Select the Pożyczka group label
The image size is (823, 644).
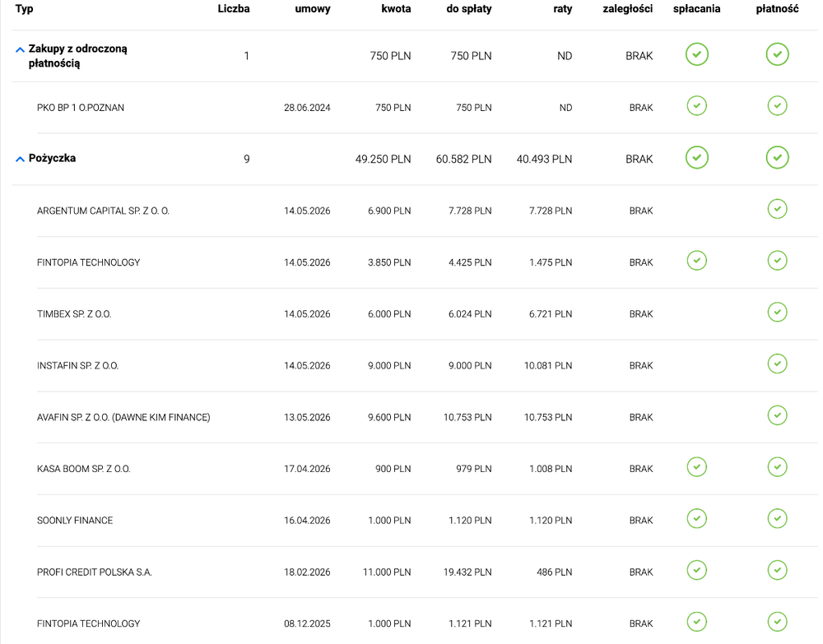coord(52,159)
